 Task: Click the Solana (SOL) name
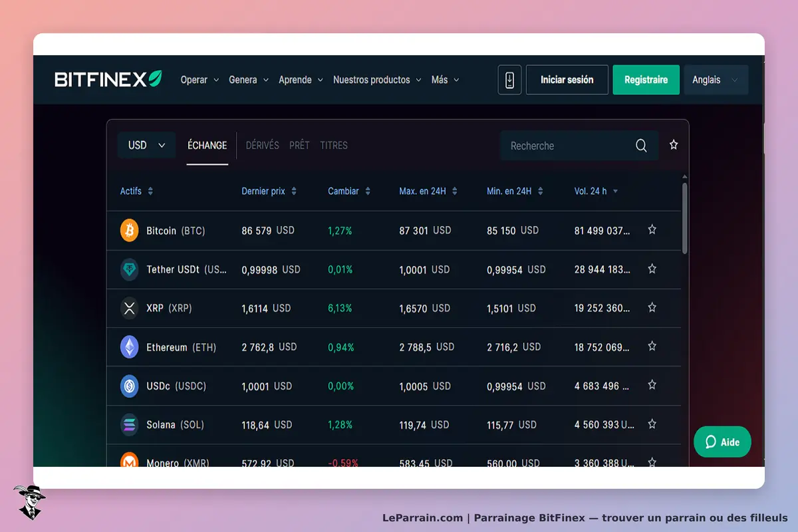click(175, 425)
